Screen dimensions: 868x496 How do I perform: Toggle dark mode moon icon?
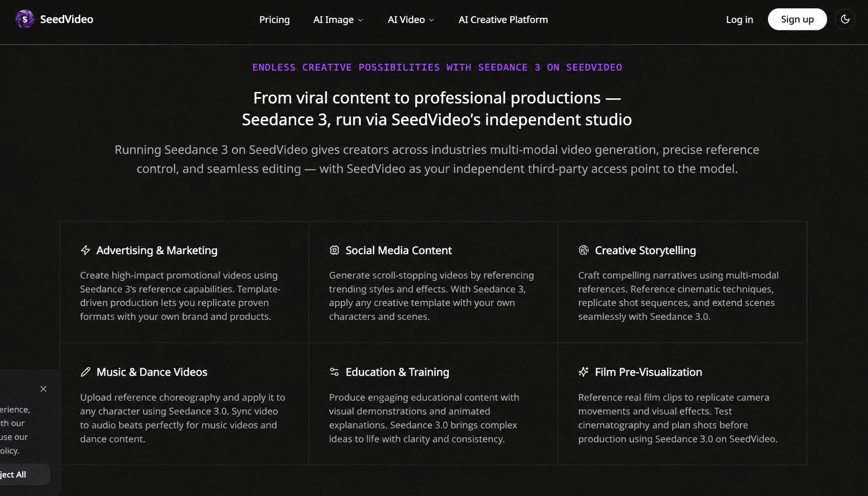tap(845, 19)
